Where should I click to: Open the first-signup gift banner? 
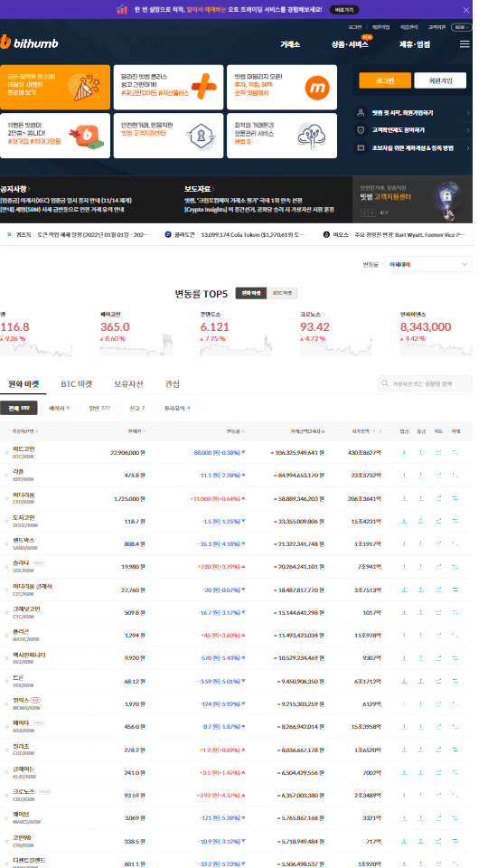coord(55,136)
